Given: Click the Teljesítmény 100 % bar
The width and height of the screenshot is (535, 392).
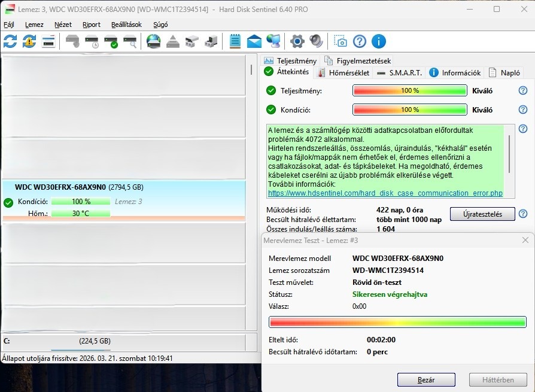Looking at the screenshot, I should [x=410, y=90].
